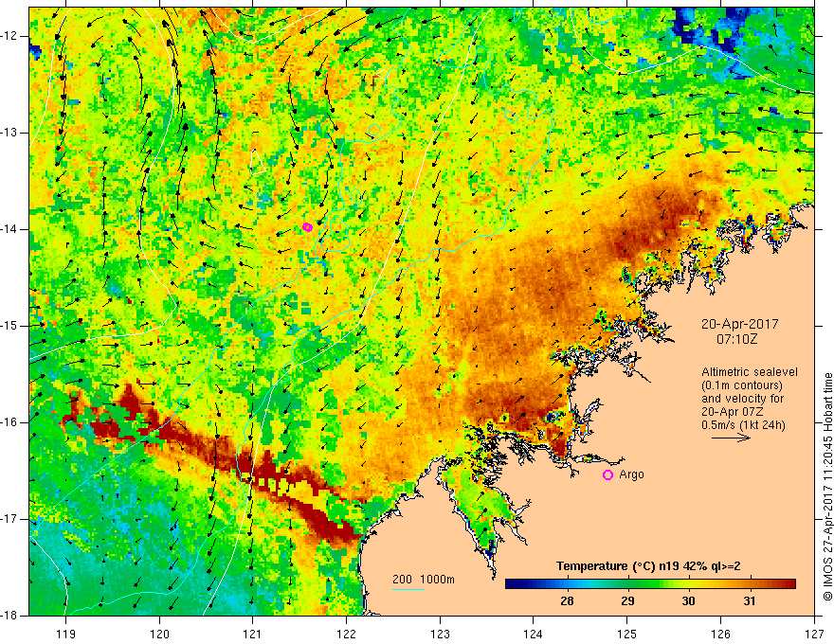Click the '(0.1m contours)' text line
Viewport: 834px width, 644px height.
(742, 385)
